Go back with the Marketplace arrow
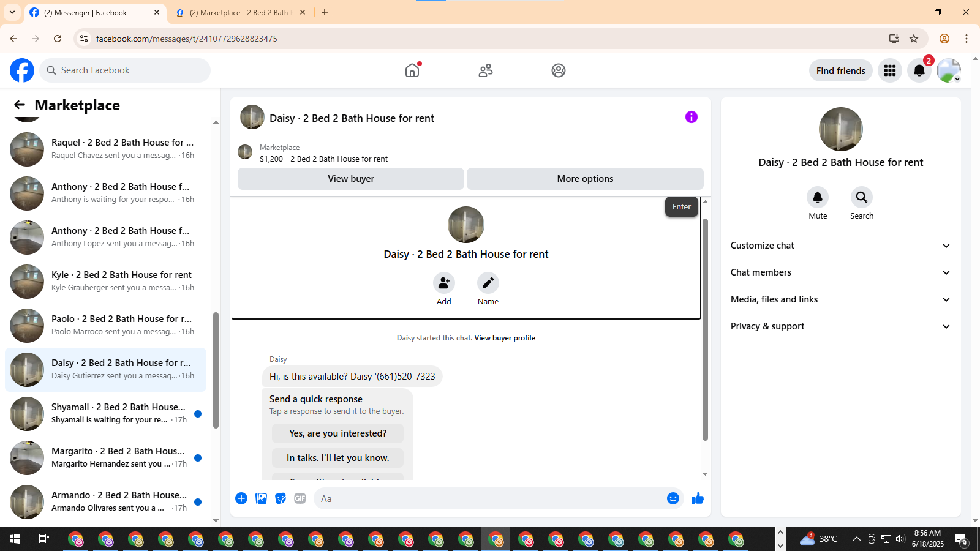The height and width of the screenshot is (551, 980). pos(20,105)
